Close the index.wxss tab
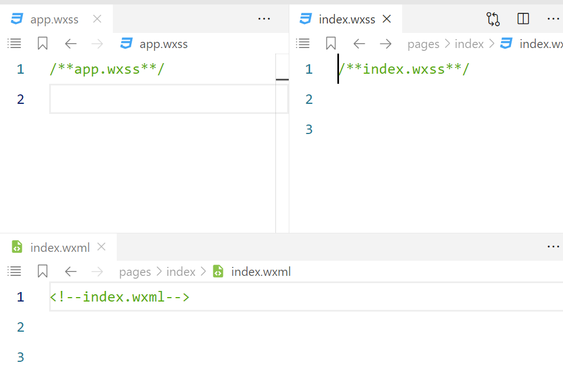 click(387, 18)
